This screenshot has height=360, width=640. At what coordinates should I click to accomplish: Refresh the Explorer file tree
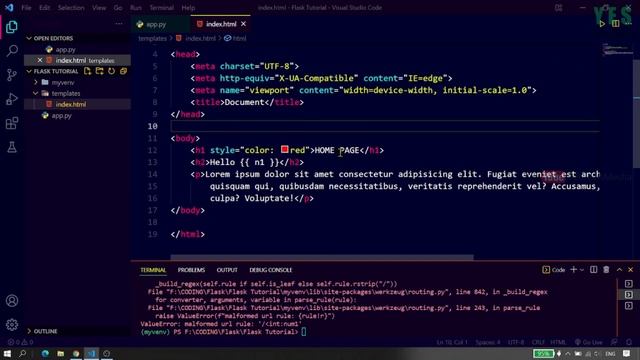111,71
